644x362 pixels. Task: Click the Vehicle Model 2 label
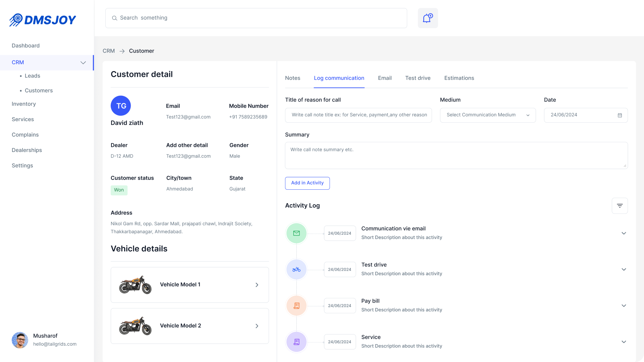point(181,326)
